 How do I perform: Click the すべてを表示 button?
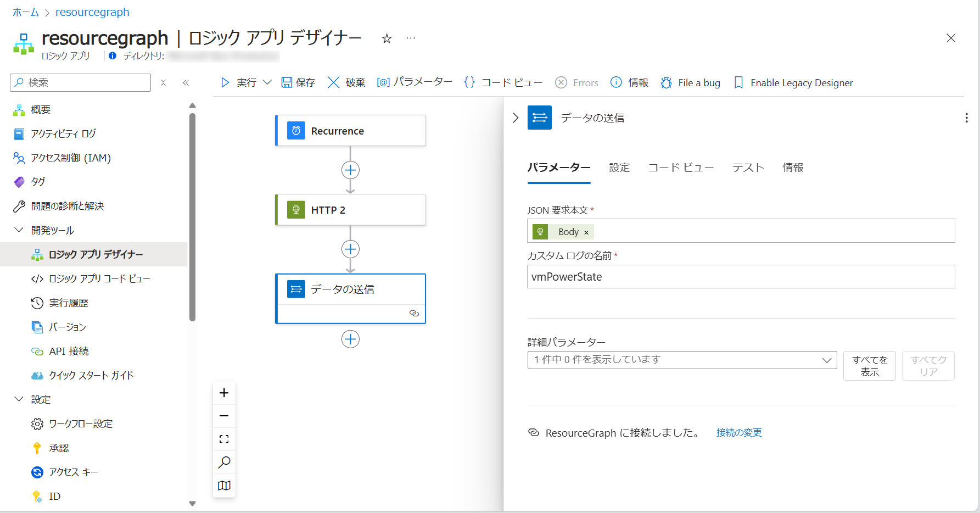[x=870, y=366]
